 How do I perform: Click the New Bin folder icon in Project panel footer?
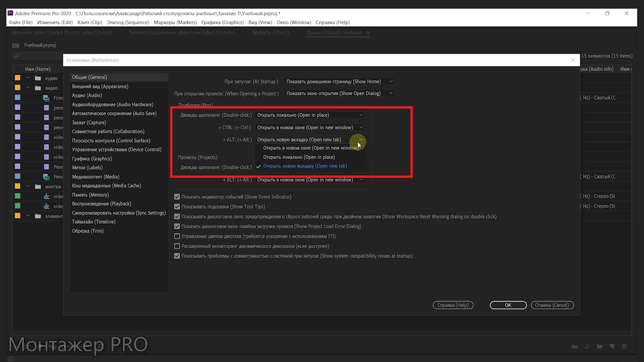click(x=599, y=346)
